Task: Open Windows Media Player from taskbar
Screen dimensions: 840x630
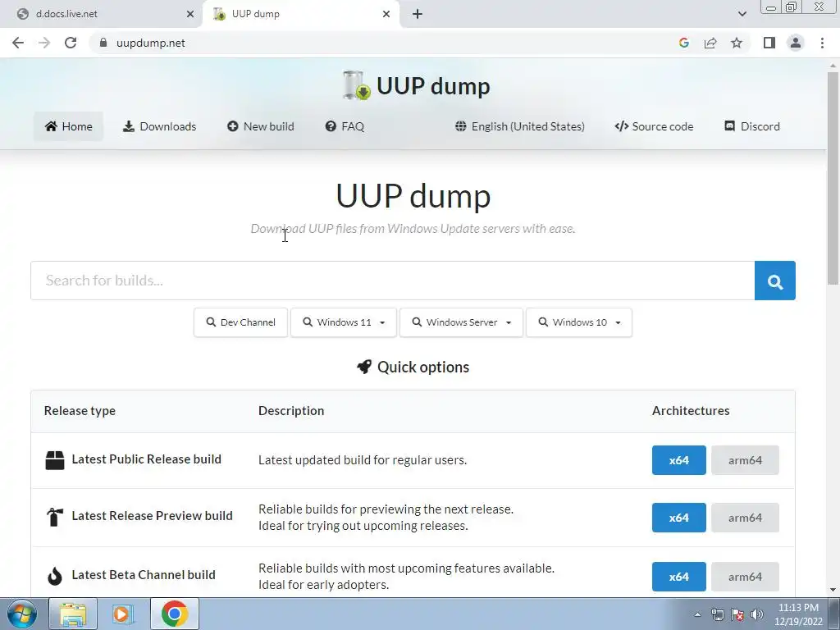Action: (x=123, y=614)
